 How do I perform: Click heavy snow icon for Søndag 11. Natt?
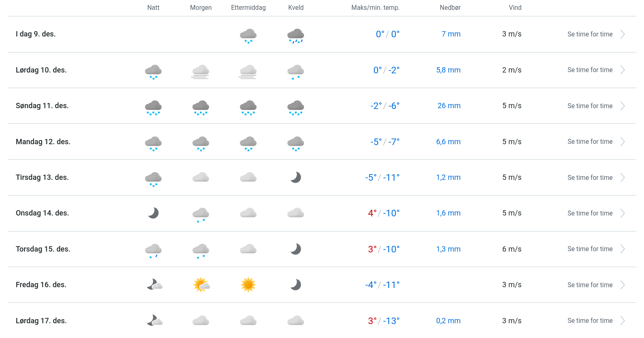point(153,107)
